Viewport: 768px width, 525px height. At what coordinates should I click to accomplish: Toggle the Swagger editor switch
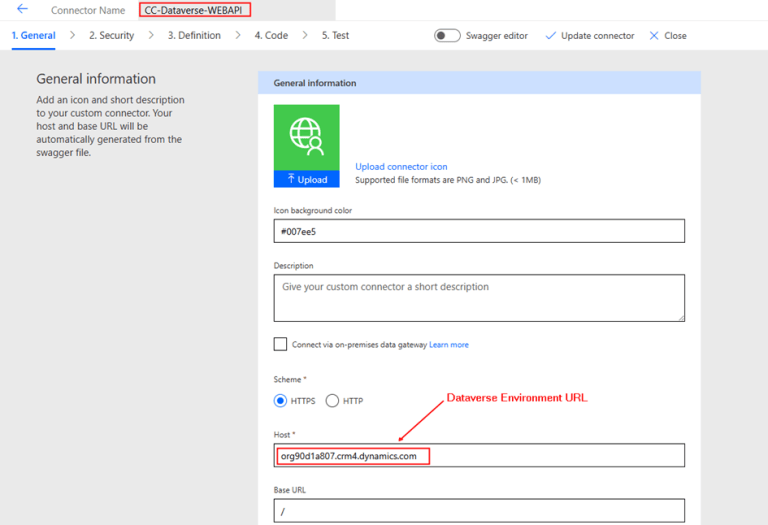tap(447, 36)
